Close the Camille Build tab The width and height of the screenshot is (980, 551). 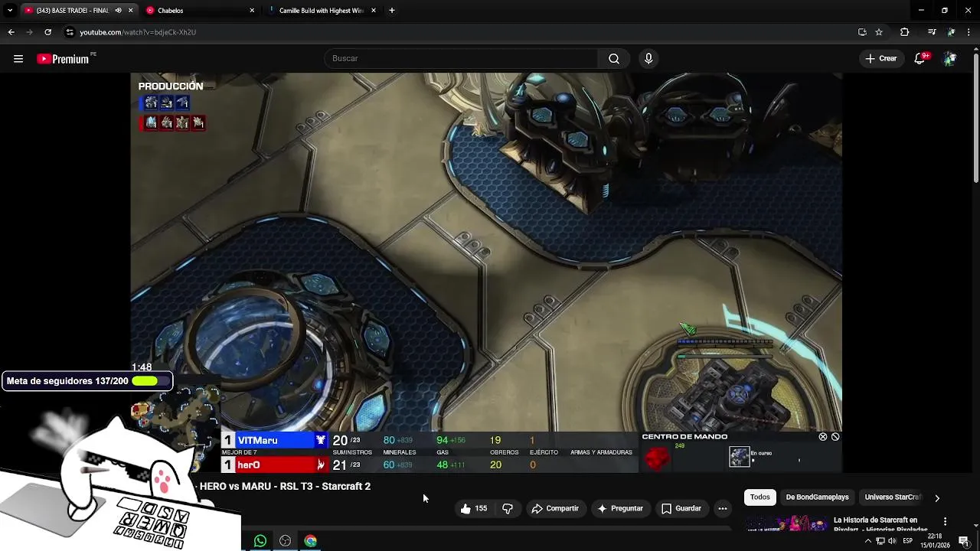[x=374, y=11]
